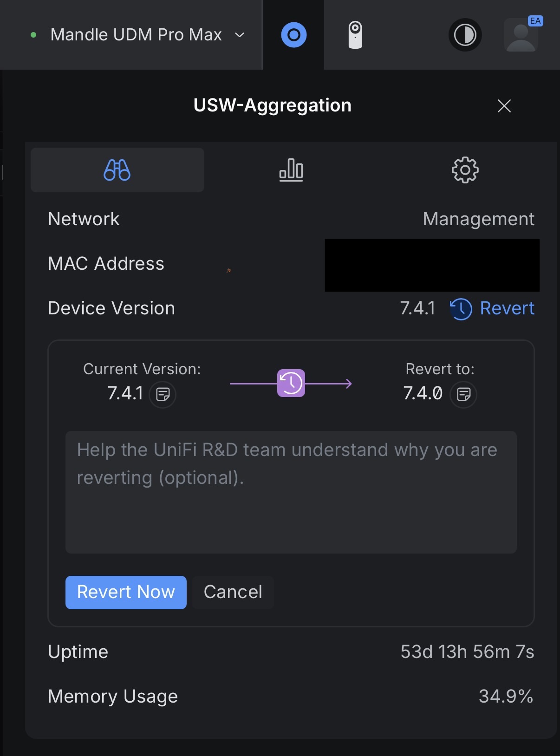View release notes for revert version 7.4.0

point(463,394)
